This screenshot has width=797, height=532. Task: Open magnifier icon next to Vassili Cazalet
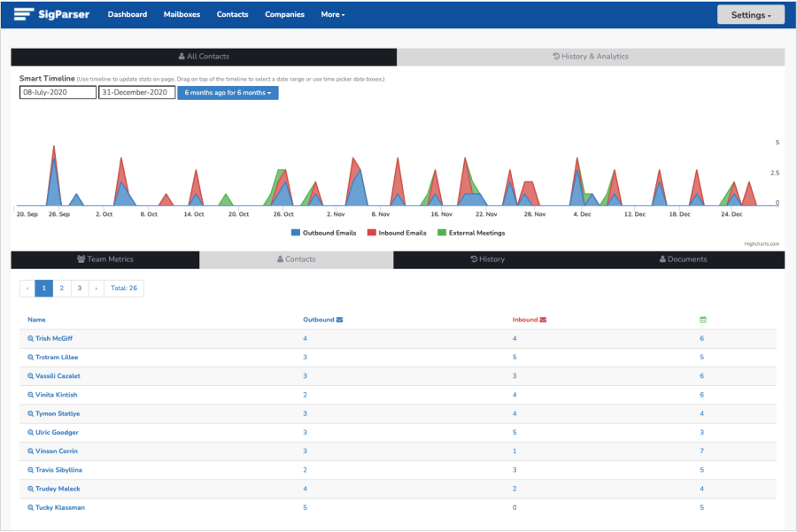click(30, 376)
